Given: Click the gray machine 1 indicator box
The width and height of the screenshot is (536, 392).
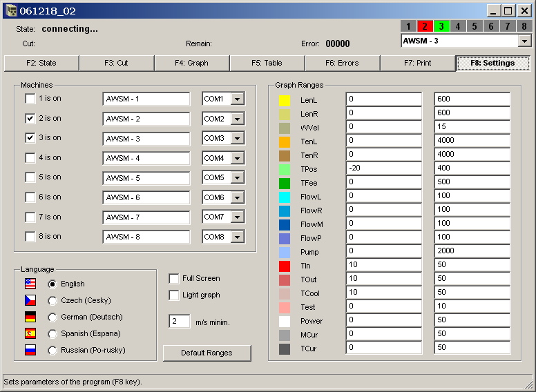Looking at the screenshot, I should tap(408, 26).
